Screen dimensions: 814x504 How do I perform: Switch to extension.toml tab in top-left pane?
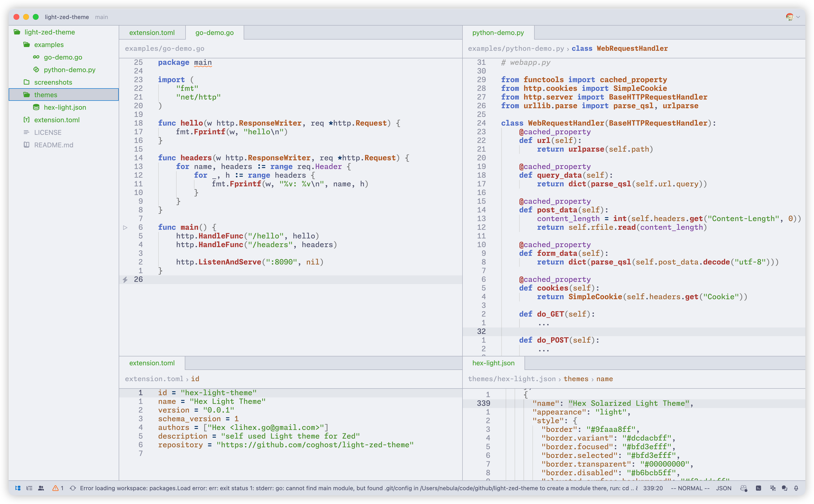click(152, 33)
